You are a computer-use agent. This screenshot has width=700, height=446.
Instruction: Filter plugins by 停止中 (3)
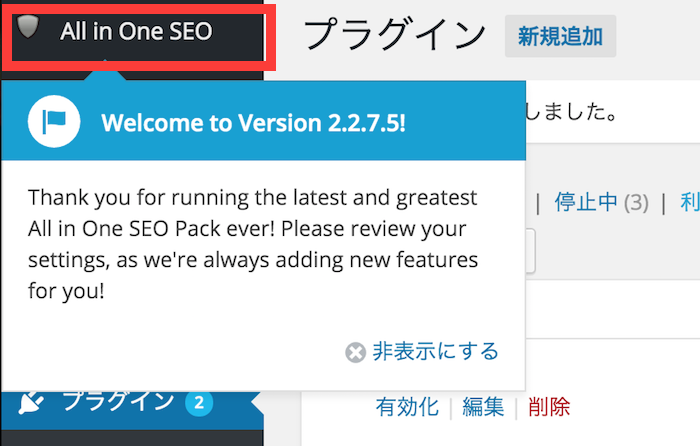601,203
